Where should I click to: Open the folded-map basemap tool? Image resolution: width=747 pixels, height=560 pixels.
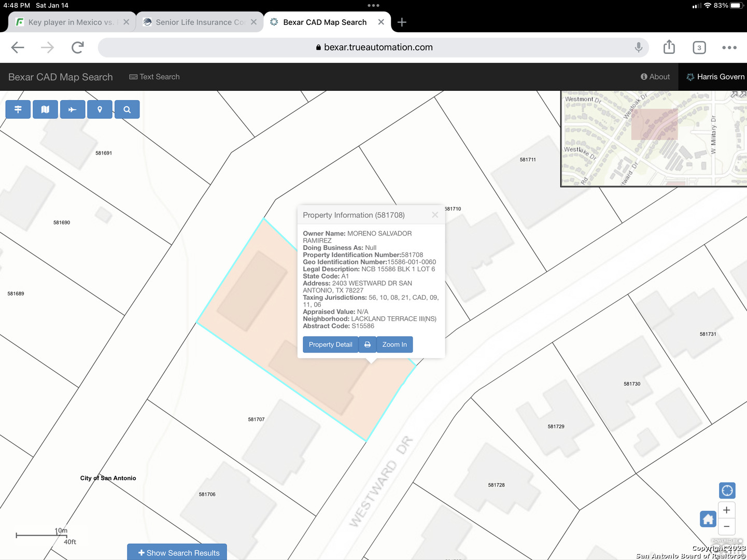(45, 109)
